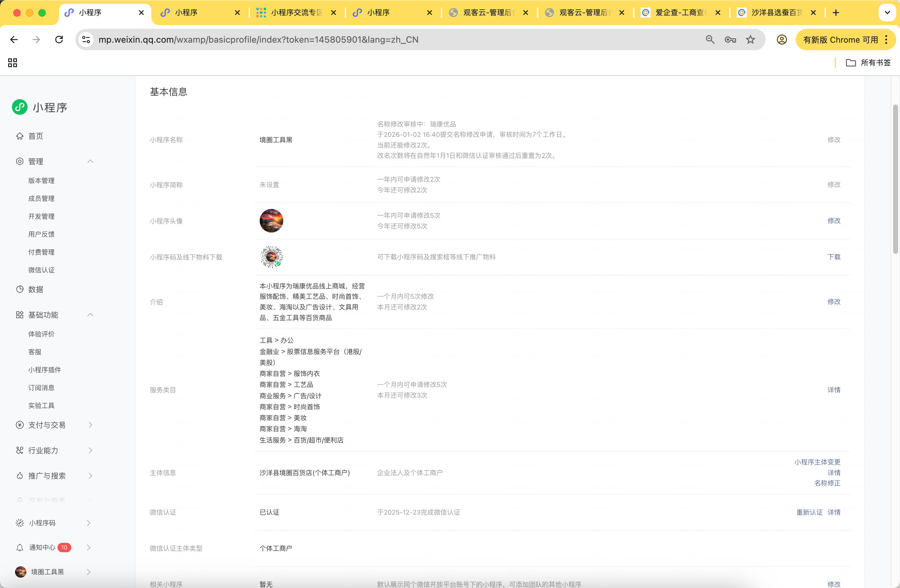Click the bookmark star icon in address bar
Screen dimensions: 900x588
coord(750,40)
